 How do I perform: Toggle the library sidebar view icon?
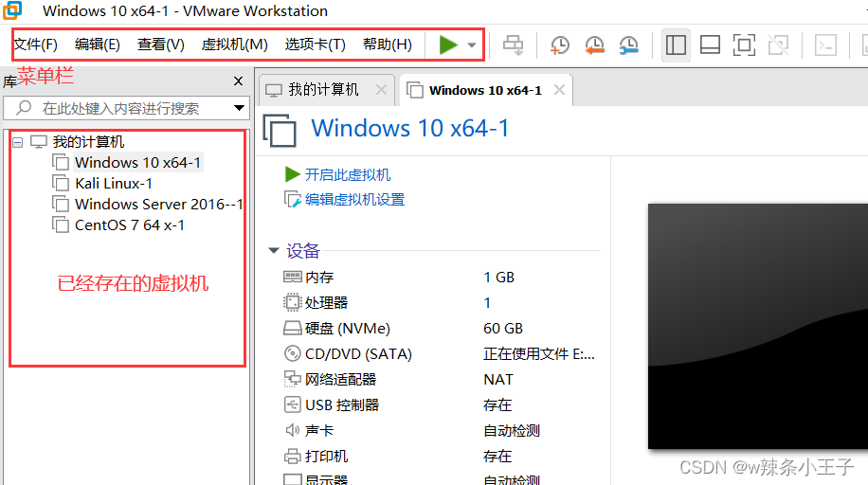[x=676, y=45]
